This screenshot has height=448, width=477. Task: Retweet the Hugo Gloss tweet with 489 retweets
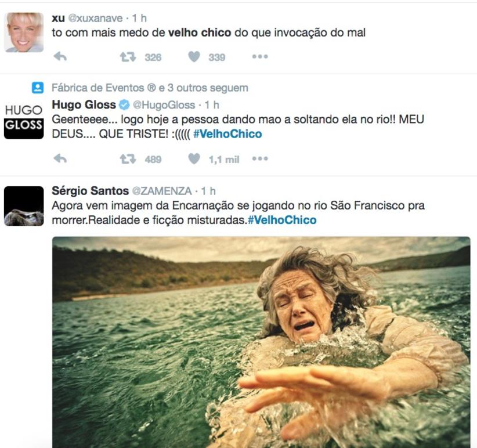[128, 158]
